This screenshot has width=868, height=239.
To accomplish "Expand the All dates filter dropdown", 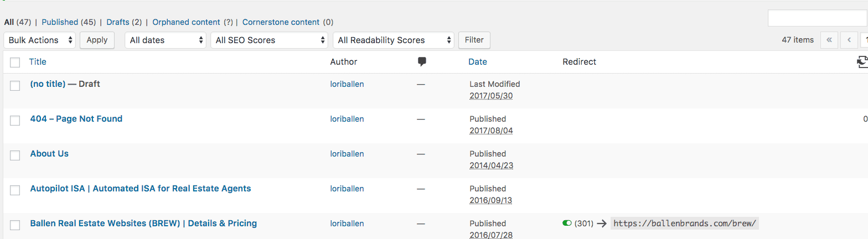I will [166, 40].
